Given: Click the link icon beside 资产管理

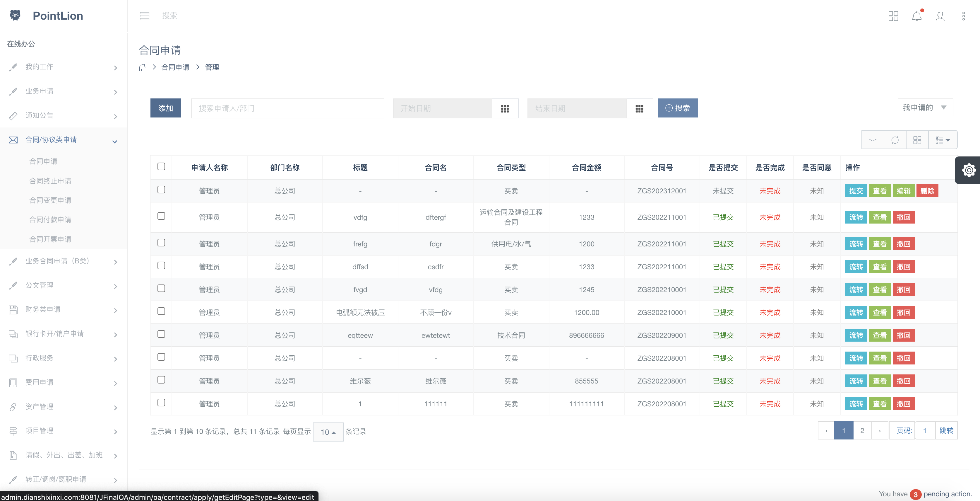Looking at the screenshot, I should click(x=13, y=407).
